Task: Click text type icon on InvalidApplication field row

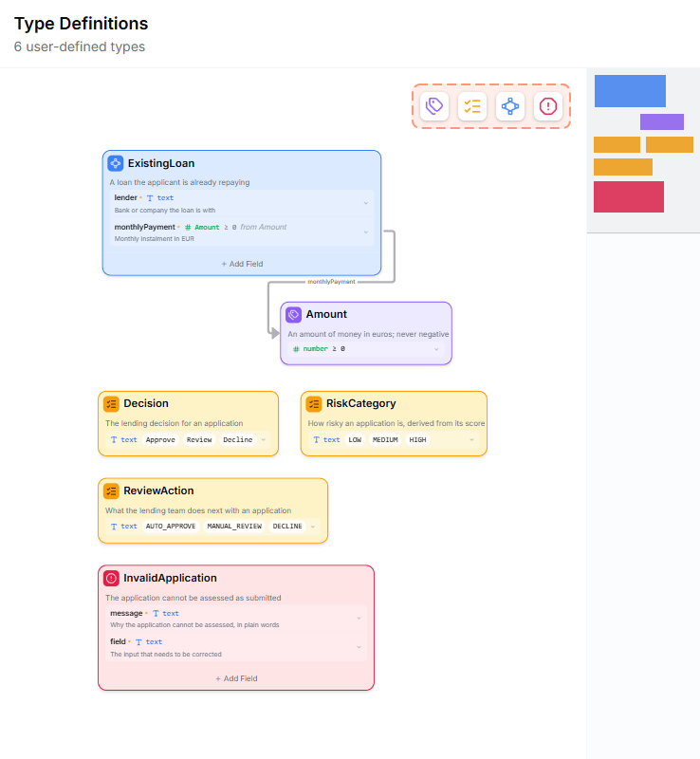Action: point(138,642)
